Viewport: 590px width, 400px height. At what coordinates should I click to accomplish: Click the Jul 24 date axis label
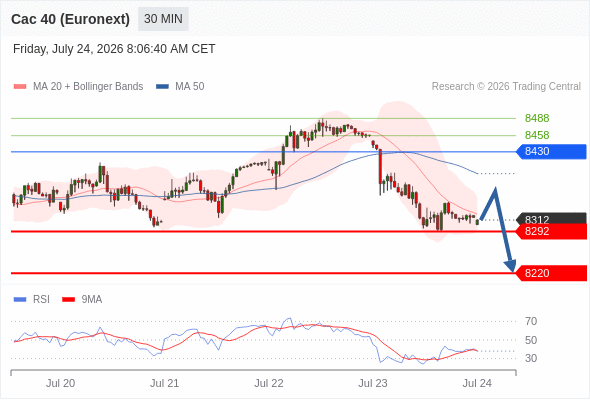pos(477,383)
